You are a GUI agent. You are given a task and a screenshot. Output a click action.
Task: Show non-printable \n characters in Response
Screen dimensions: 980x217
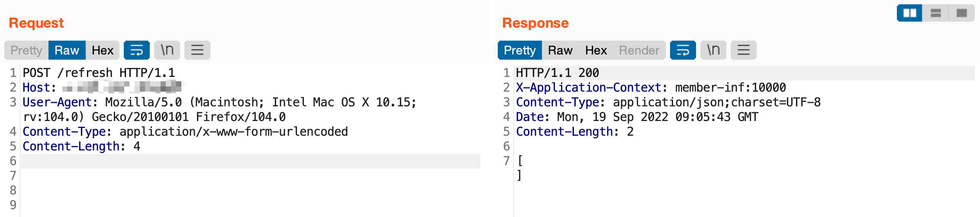[x=713, y=50]
